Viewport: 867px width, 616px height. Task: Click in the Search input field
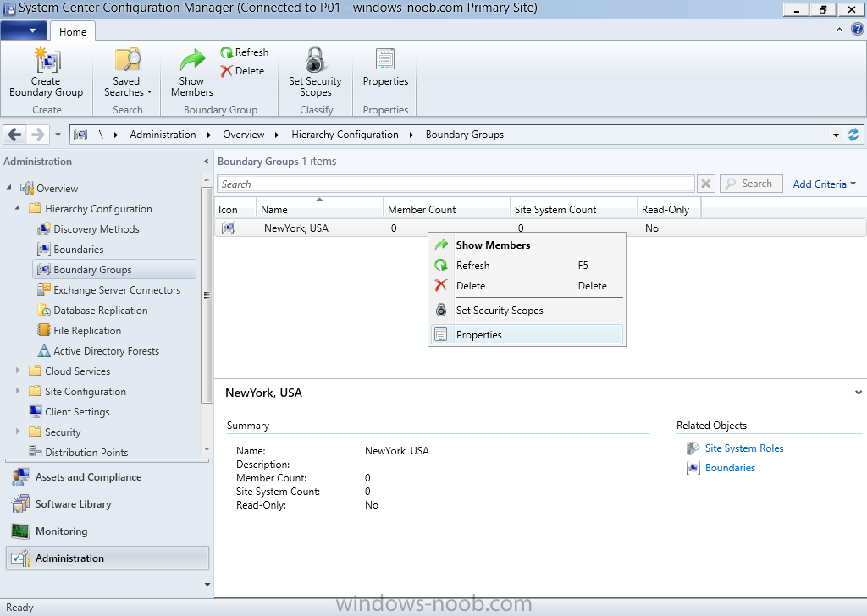point(455,184)
